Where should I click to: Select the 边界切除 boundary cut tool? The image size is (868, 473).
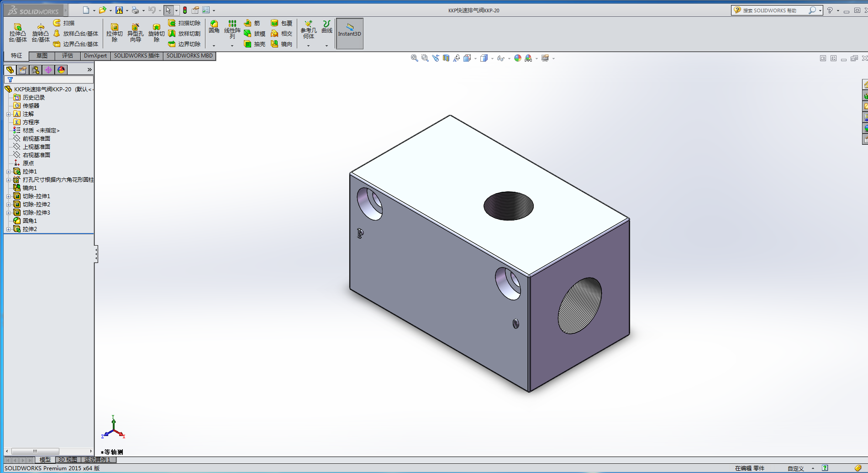184,44
